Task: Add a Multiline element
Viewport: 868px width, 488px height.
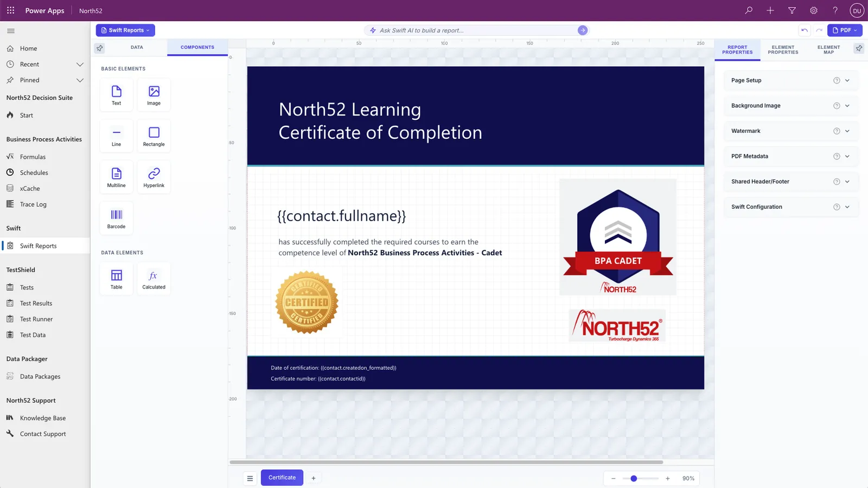Action: point(116,177)
